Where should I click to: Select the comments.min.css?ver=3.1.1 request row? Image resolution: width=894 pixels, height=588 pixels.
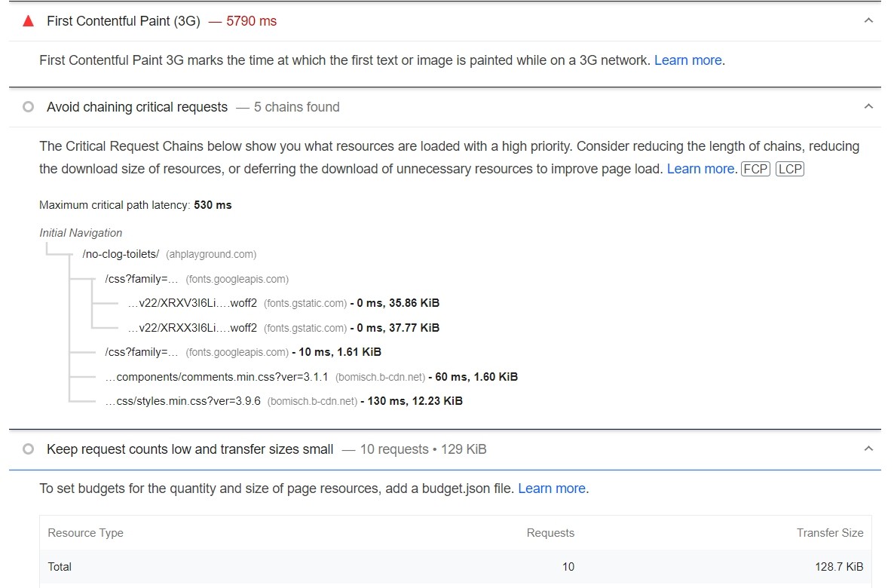click(311, 377)
